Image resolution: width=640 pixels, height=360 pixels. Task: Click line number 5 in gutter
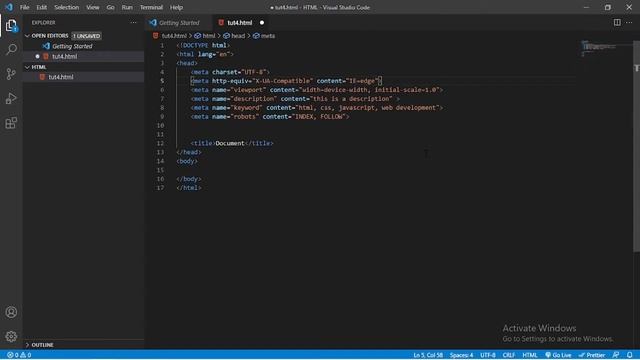(162, 81)
